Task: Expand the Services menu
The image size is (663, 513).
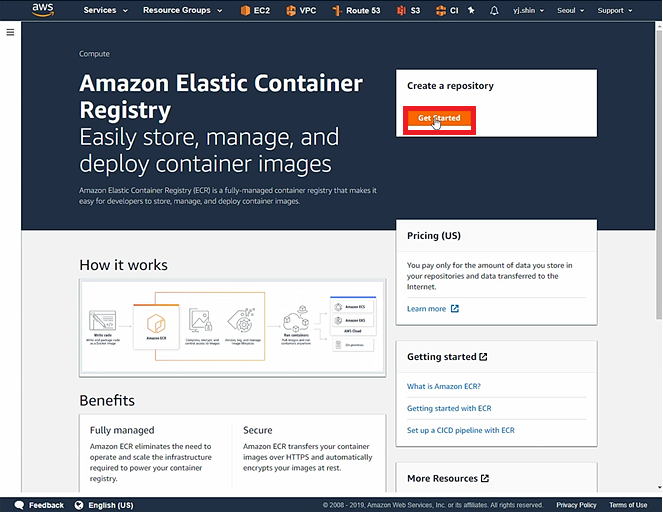Action: click(x=105, y=10)
